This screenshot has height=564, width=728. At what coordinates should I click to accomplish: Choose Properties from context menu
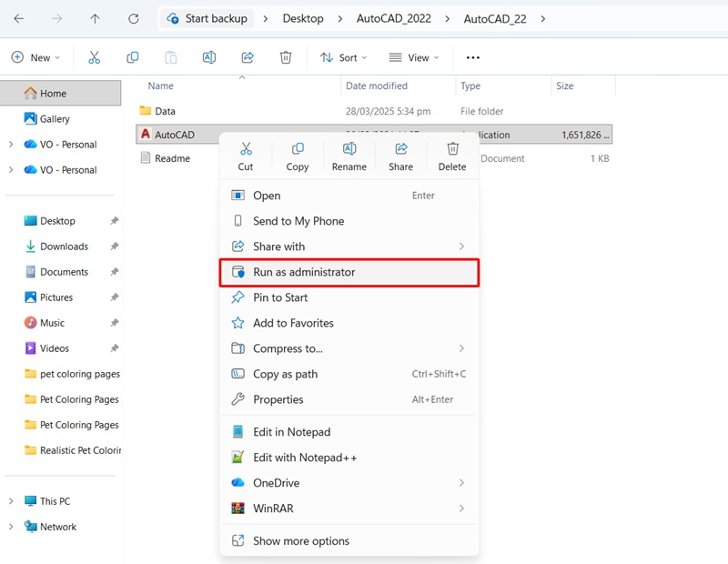coord(278,399)
